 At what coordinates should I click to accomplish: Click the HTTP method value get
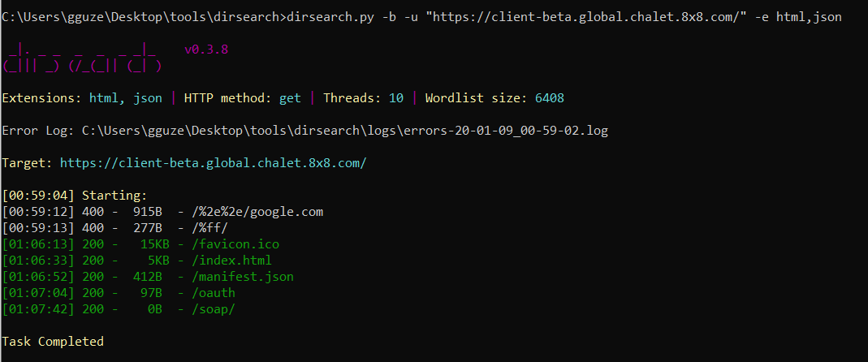[x=290, y=98]
